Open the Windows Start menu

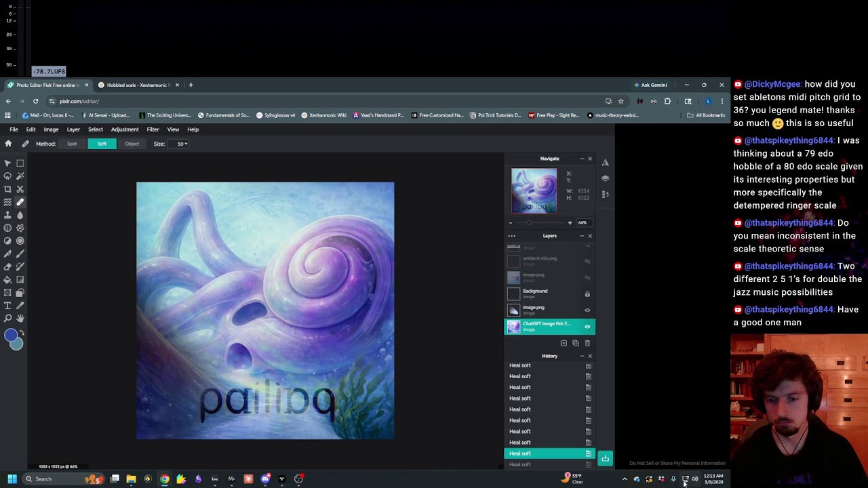pos(12,479)
